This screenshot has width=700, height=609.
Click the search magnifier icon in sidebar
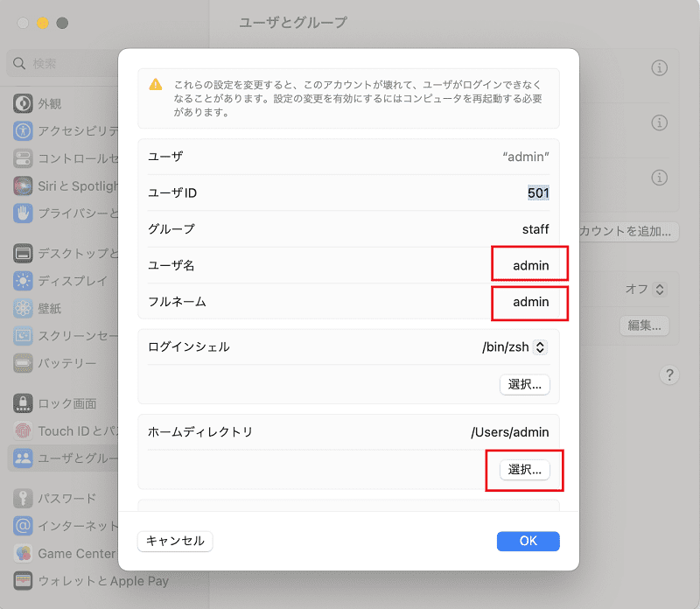[19, 63]
